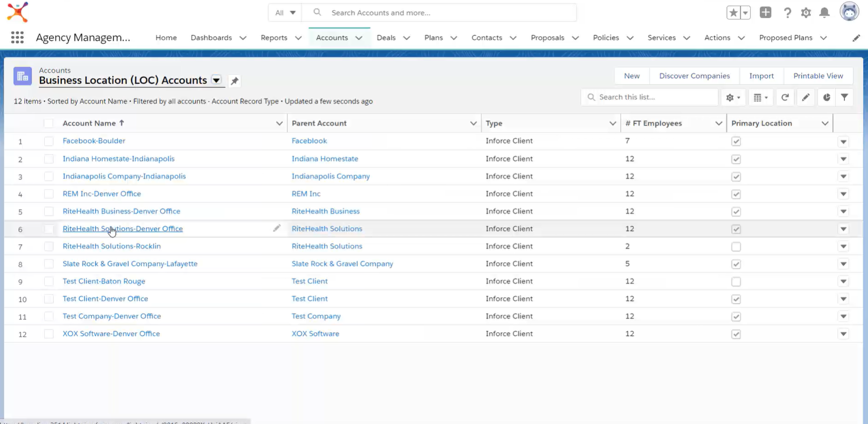Open the notifications bell icon

(x=824, y=13)
